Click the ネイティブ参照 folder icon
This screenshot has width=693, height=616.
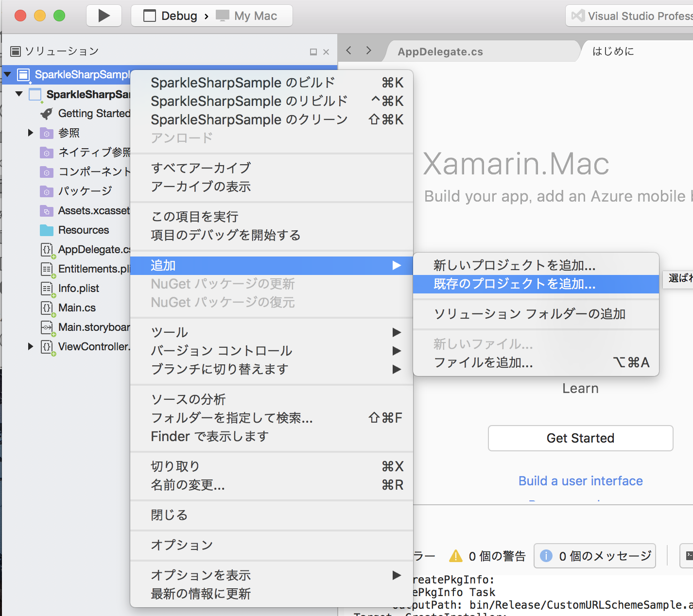pos(47,153)
